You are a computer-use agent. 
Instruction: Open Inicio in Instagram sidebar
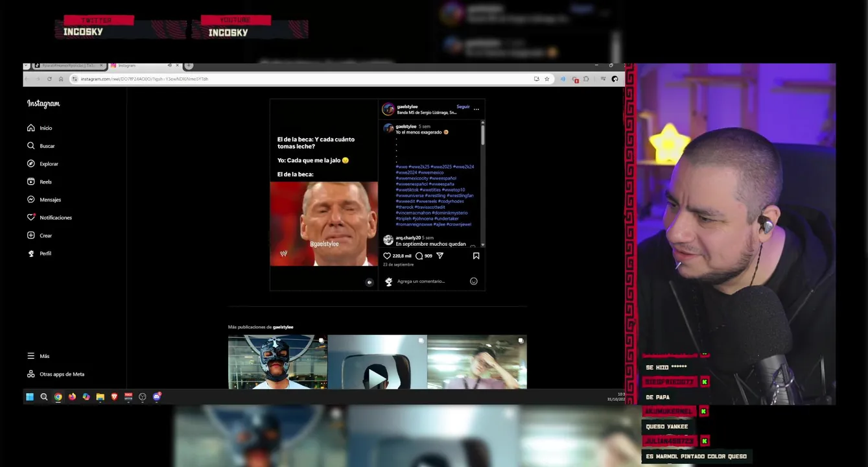[40, 128]
